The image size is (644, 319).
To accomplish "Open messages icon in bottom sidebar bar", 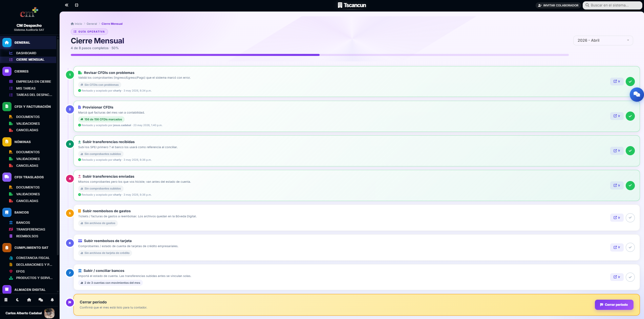I will tap(41, 300).
